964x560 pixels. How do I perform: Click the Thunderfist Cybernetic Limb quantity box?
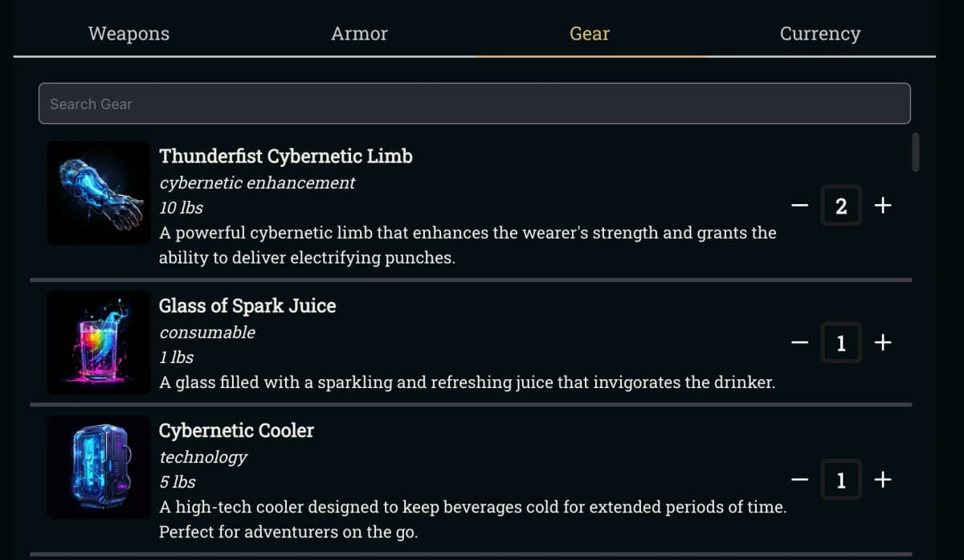(841, 206)
